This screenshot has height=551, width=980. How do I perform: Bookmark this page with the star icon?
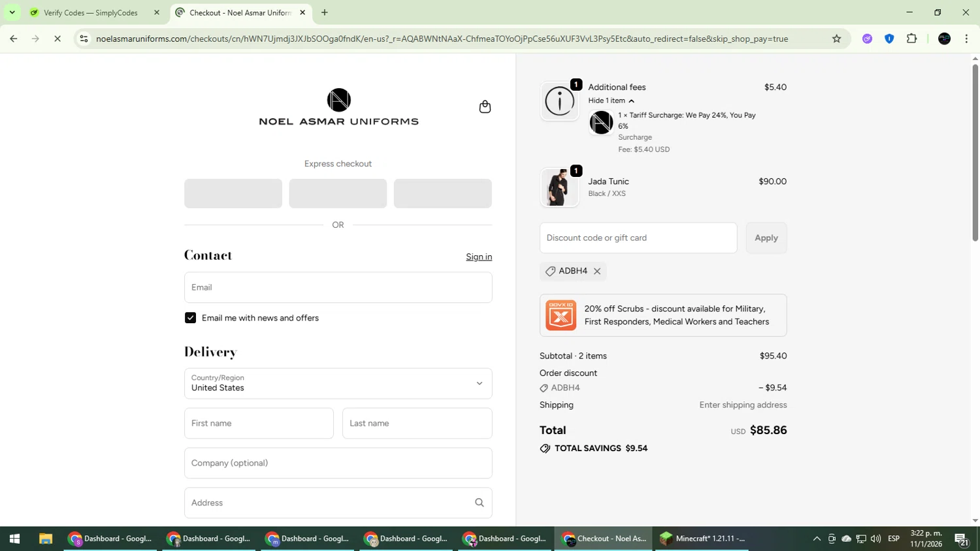point(836,39)
